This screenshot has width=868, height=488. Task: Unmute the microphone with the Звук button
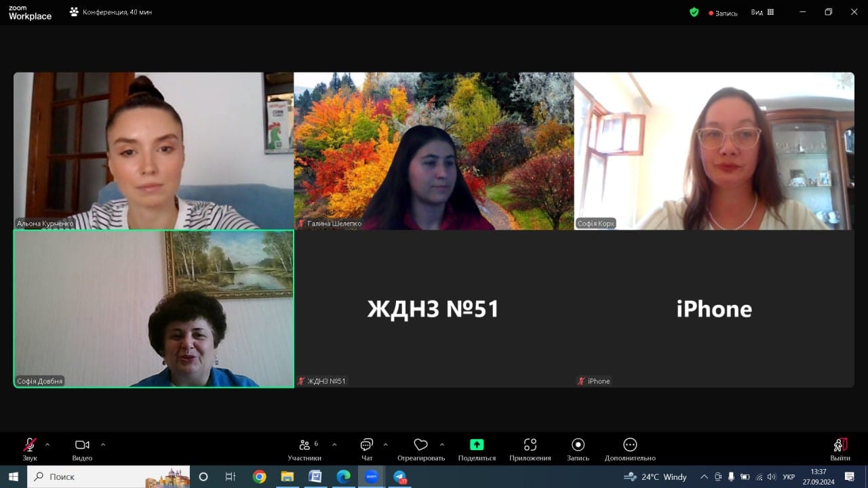pyautogui.click(x=30, y=449)
